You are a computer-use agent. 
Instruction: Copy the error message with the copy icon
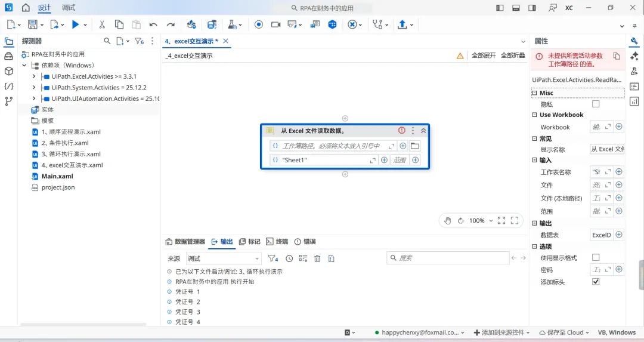tap(617, 56)
